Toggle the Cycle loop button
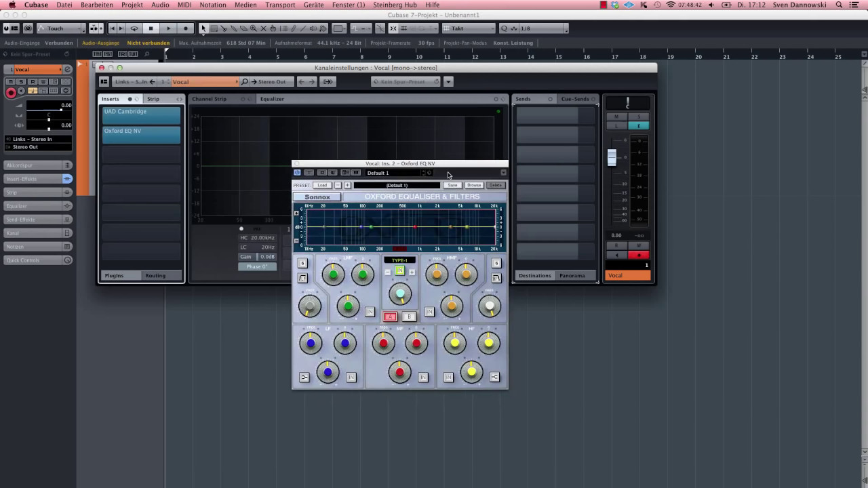Image resolution: width=868 pixels, height=488 pixels. [x=134, y=28]
